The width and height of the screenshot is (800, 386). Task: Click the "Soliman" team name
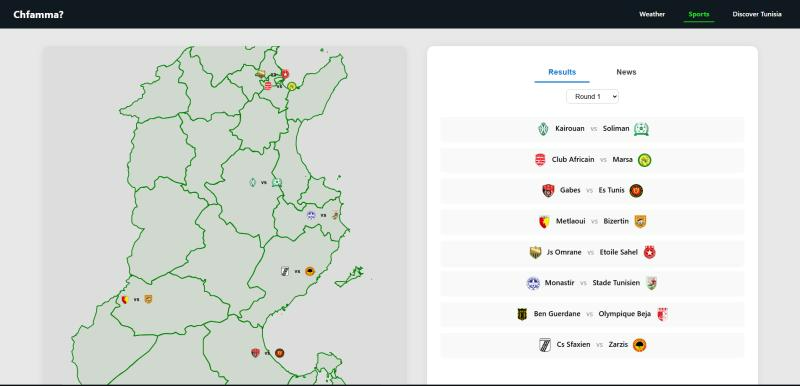pos(616,129)
